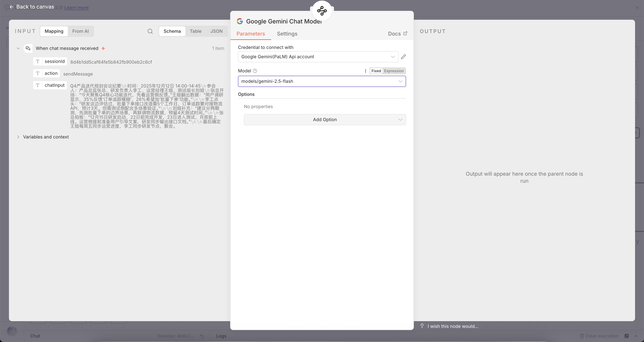Open the three-dot Model options menu
Image resolution: width=644 pixels, height=342 pixels.
[365, 71]
